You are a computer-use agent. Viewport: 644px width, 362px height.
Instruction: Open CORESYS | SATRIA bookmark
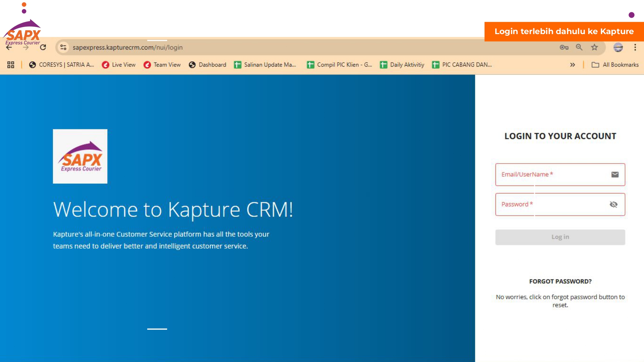[62, 65]
